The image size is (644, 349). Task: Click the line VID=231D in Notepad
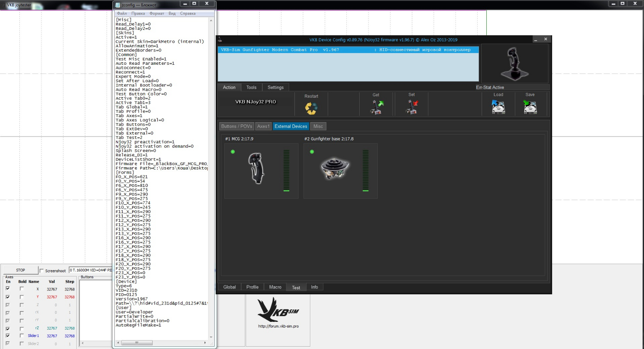[126, 290]
